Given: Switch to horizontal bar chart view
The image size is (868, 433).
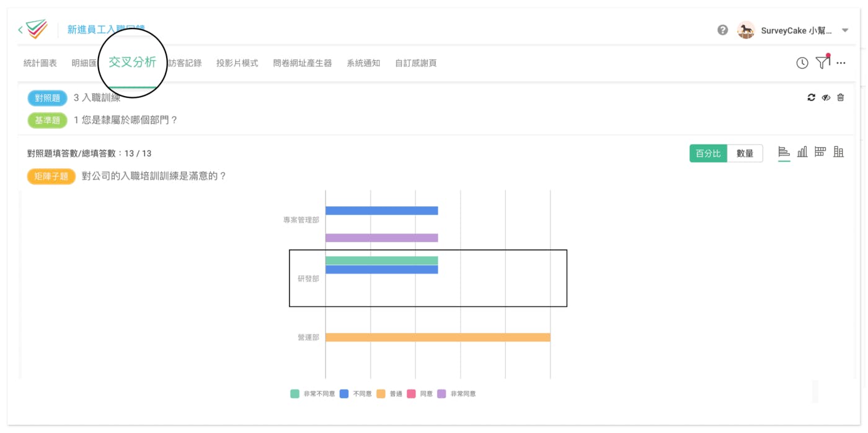Looking at the screenshot, I should (x=784, y=152).
